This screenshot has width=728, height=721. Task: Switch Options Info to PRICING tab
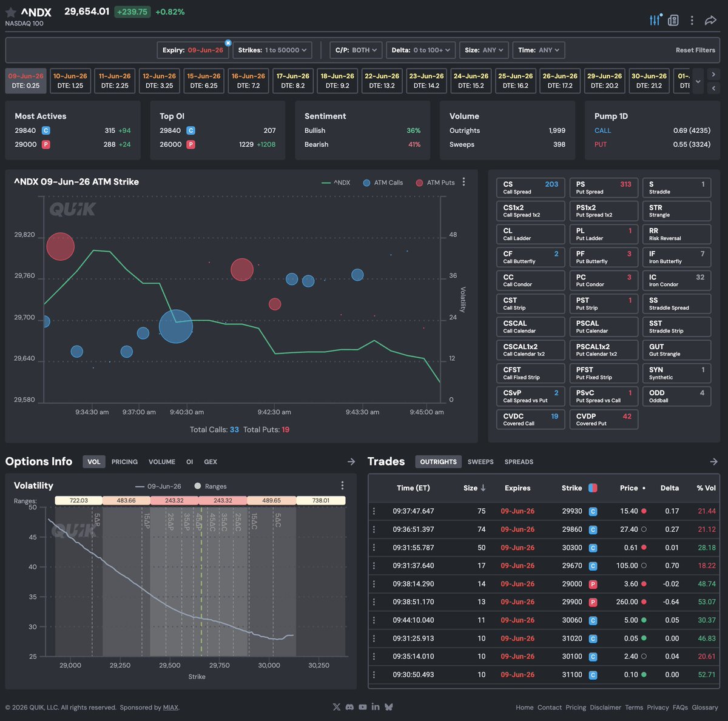124,462
